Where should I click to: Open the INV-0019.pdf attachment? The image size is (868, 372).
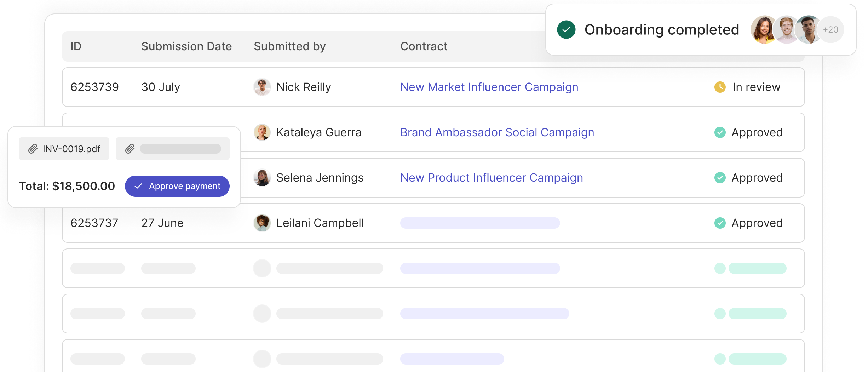(64, 149)
